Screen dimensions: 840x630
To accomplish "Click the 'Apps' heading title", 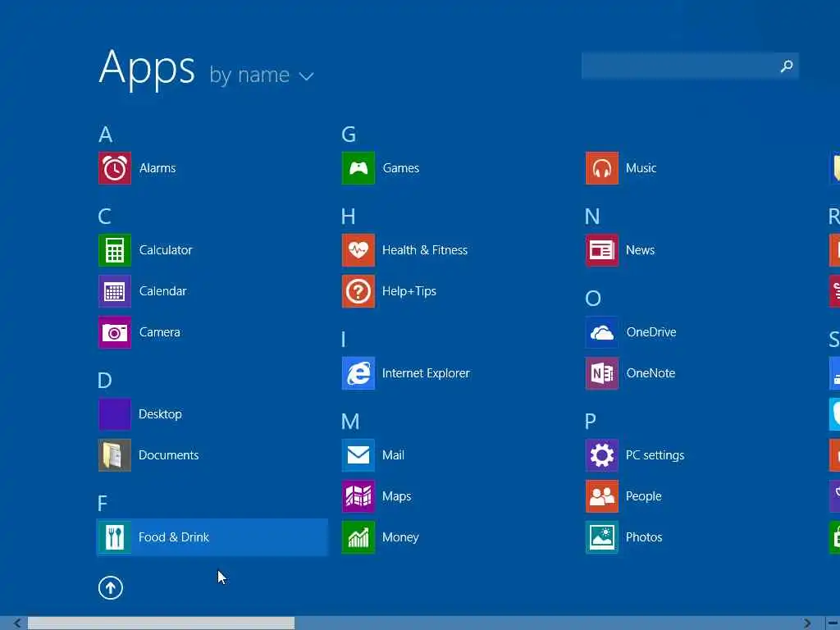I will tap(147, 68).
